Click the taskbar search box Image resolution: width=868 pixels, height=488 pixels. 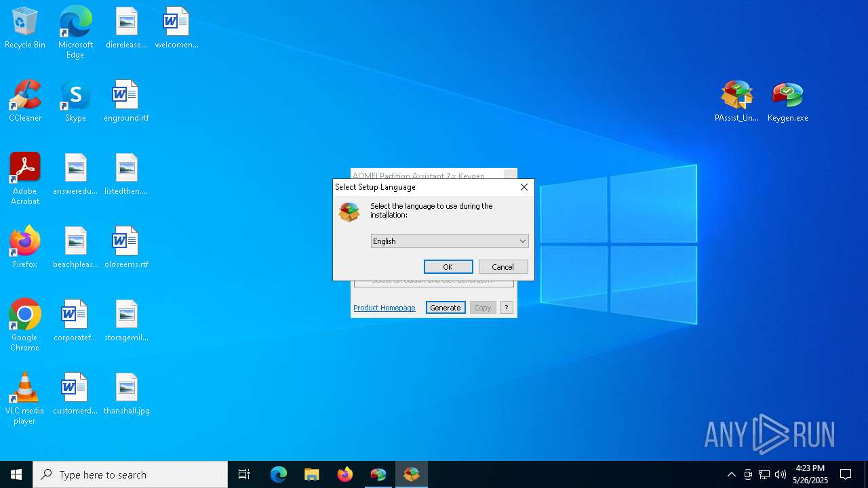[130, 474]
